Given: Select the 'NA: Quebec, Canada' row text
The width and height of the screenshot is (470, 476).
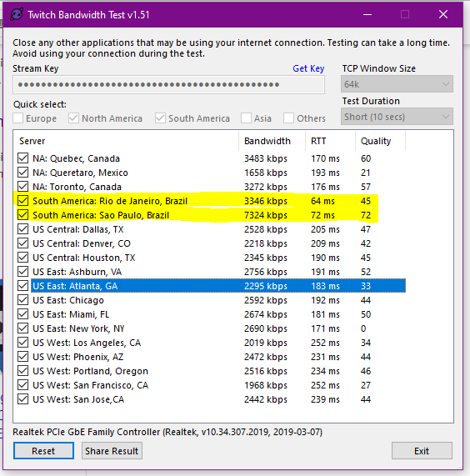Looking at the screenshot, I should coord(76,158).
